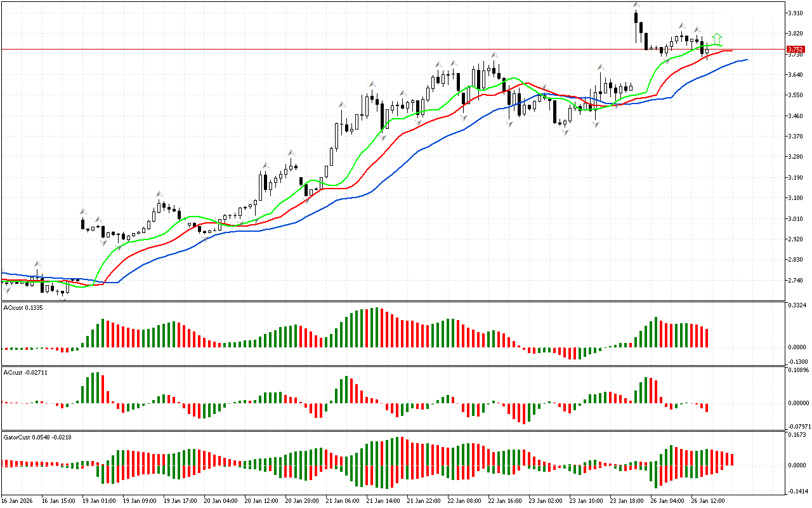This screenshot has height=508, width=812.
Task: Click the right end of the blue Alligator line
Action: [747, 60]
